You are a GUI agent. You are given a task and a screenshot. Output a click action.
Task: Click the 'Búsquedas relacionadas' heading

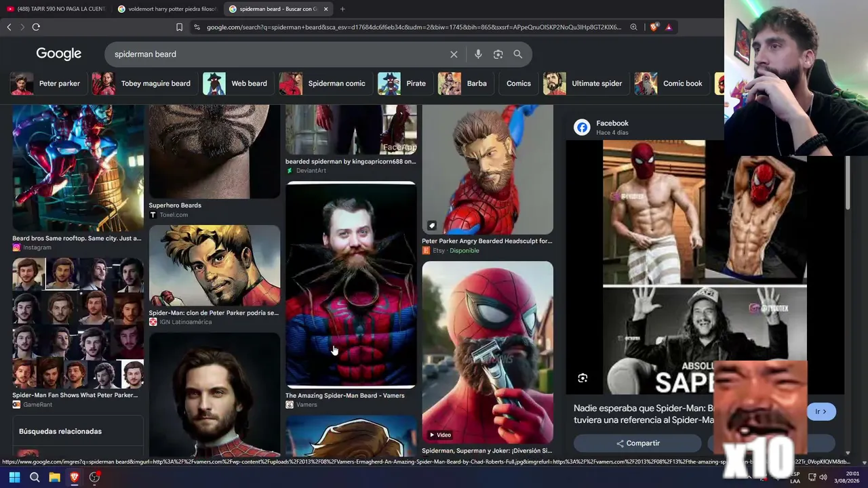click(x=60, y=431)
